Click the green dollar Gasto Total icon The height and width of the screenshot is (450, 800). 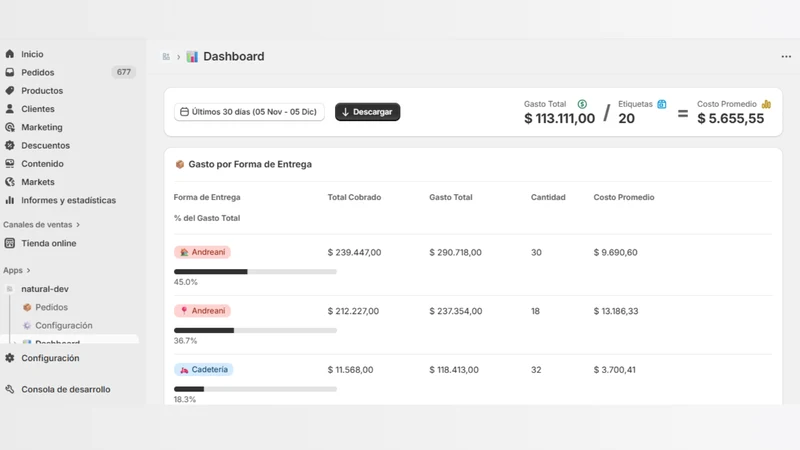[x=582, y=104]
